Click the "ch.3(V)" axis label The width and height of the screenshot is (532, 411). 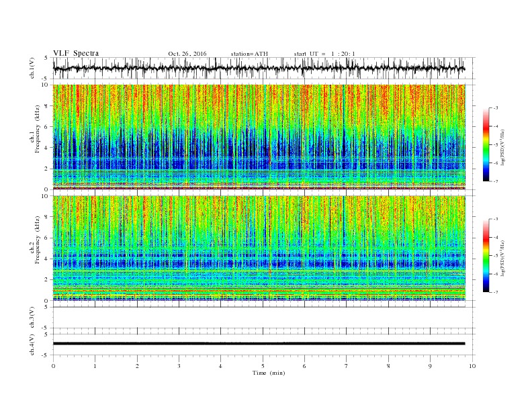pos(32,318)
